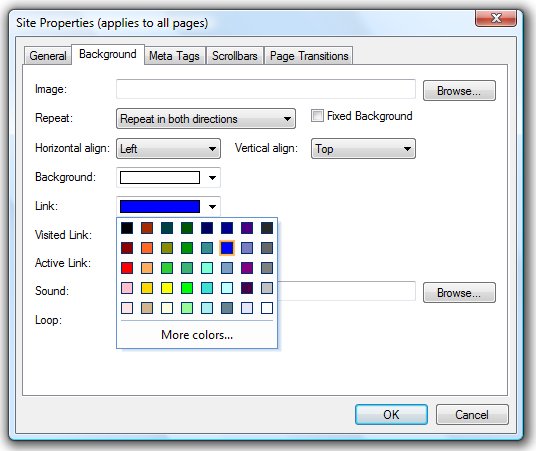Pick the red color swatch
This screenshot has width=536, height=451.
[x=127, y=268]
